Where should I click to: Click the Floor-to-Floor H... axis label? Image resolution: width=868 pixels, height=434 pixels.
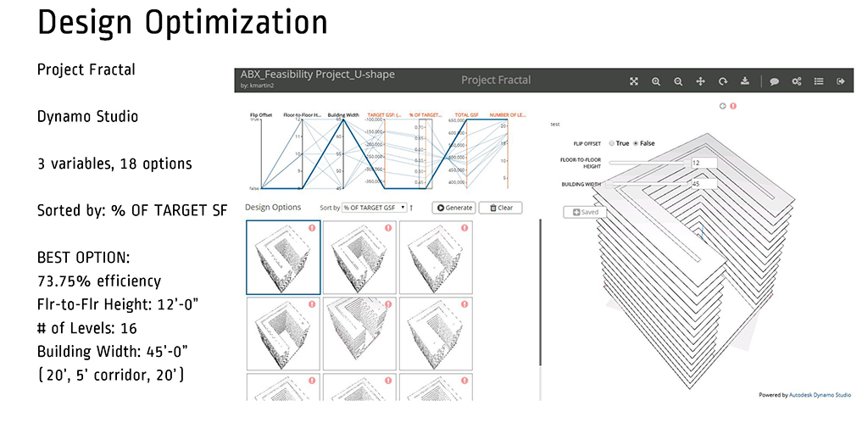[302, 115]
